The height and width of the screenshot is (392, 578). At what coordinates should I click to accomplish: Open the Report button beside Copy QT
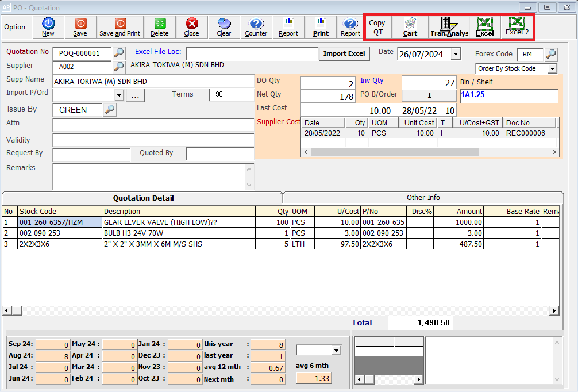pos(350,27)
